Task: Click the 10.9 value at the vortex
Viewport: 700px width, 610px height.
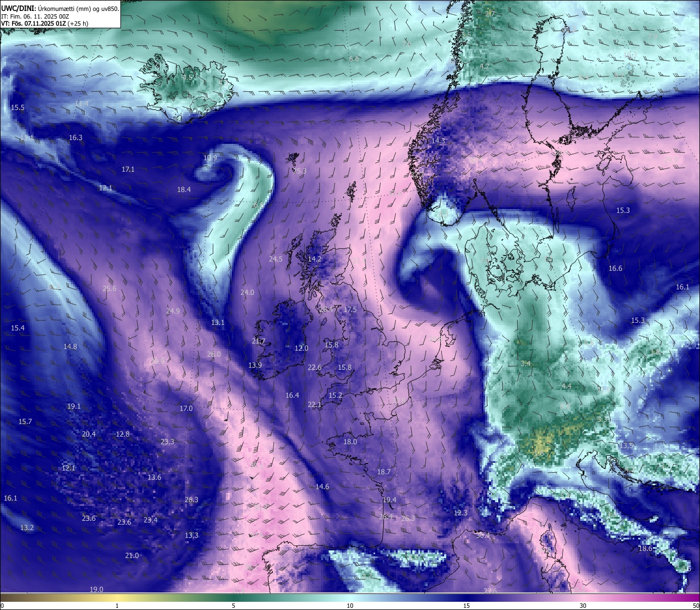Action: (210, 158)
